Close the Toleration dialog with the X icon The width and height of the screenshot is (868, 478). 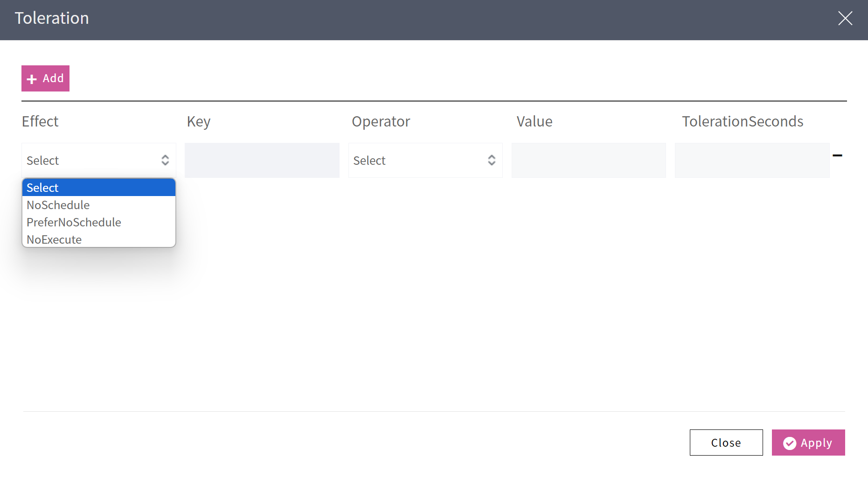point(845,19)
